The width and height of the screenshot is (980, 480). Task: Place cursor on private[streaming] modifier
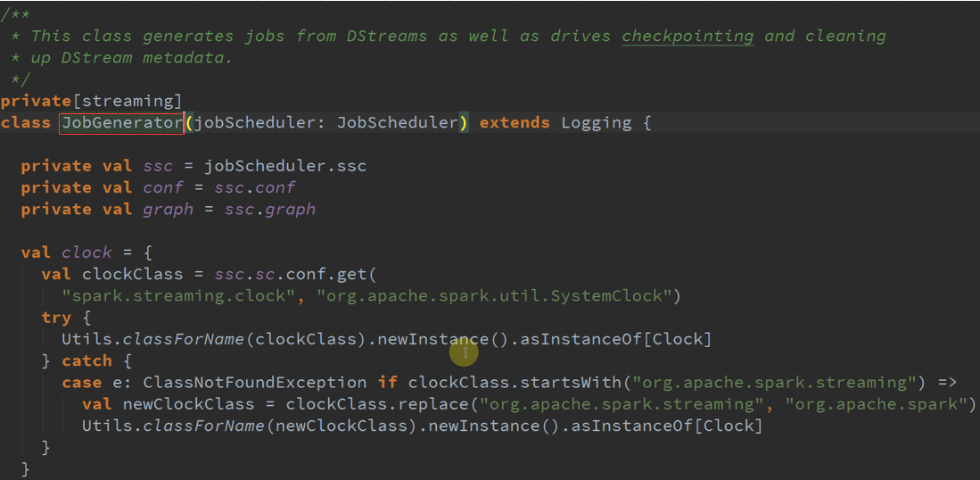(91, 101)
